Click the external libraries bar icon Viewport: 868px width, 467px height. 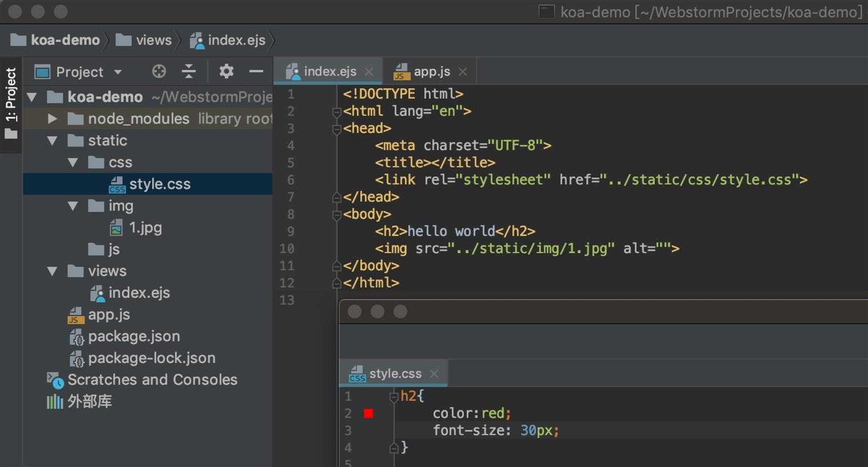tap(55, 402)
